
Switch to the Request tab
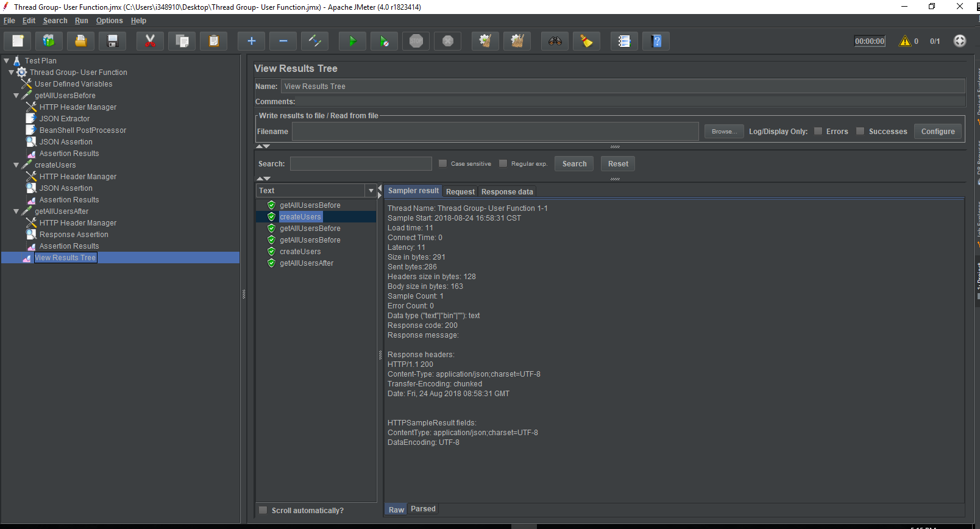click(460, 191)
